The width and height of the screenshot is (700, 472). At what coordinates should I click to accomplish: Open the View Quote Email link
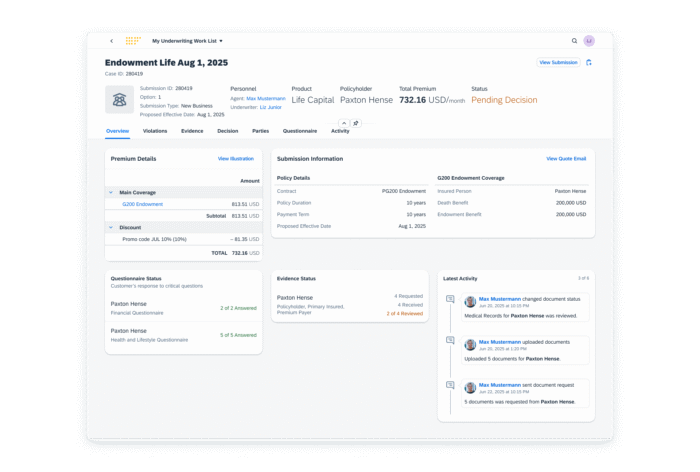click(x=566, y=158)
